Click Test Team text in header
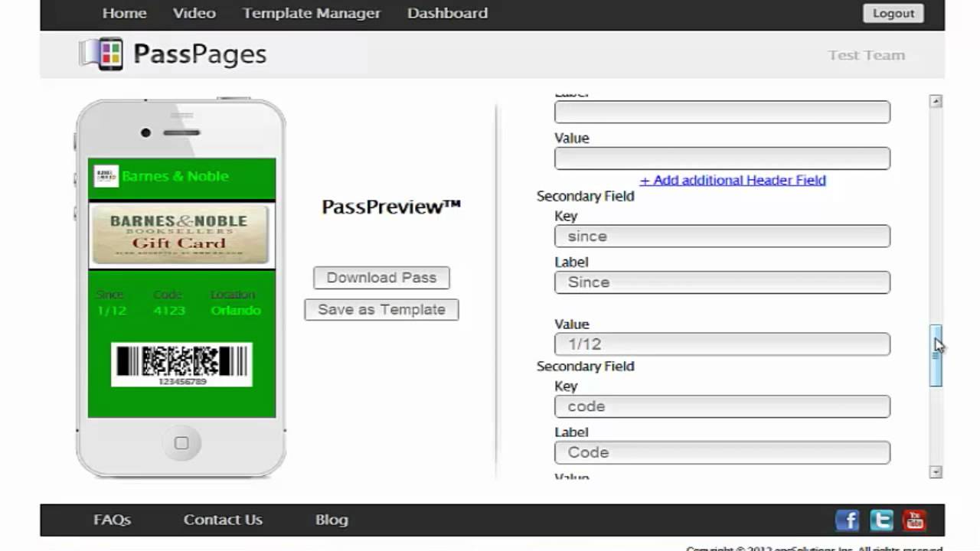The height and width of the screenshot is (551, 980). (866, 55)
